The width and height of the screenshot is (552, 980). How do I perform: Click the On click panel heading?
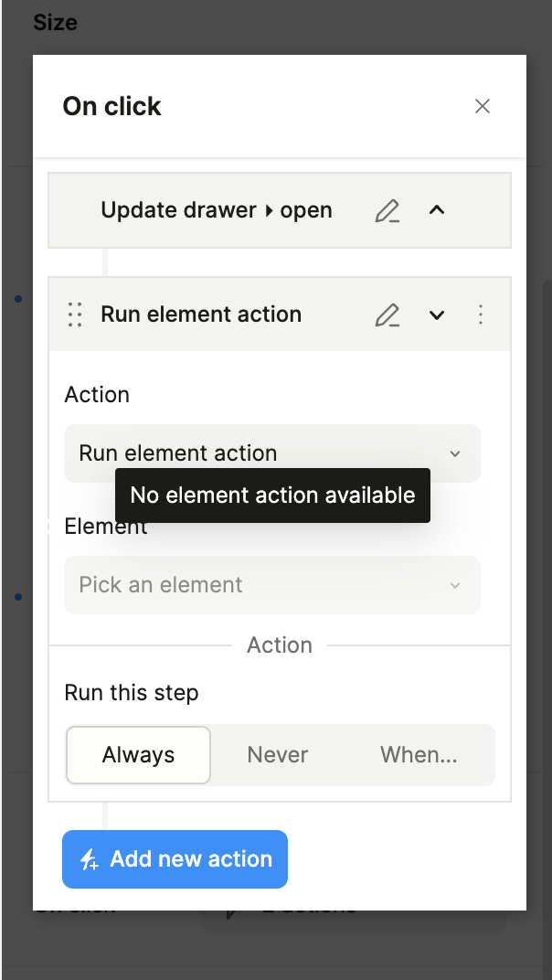point(111,106)
